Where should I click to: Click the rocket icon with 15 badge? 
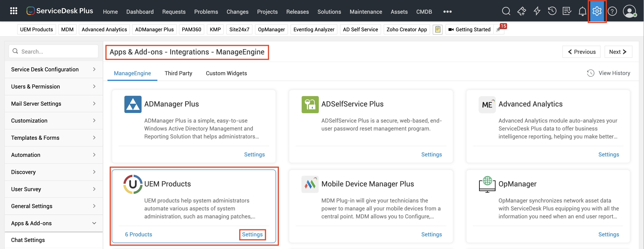point(499,29)
